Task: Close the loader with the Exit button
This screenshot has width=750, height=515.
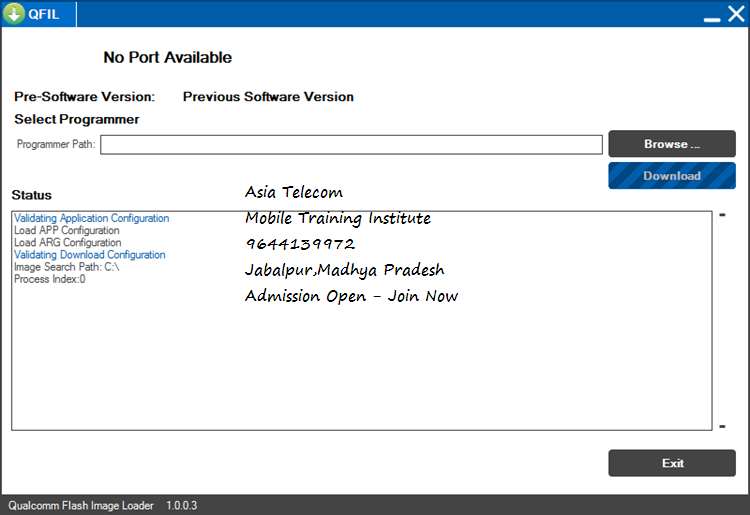Action: [x=672, y=463]
